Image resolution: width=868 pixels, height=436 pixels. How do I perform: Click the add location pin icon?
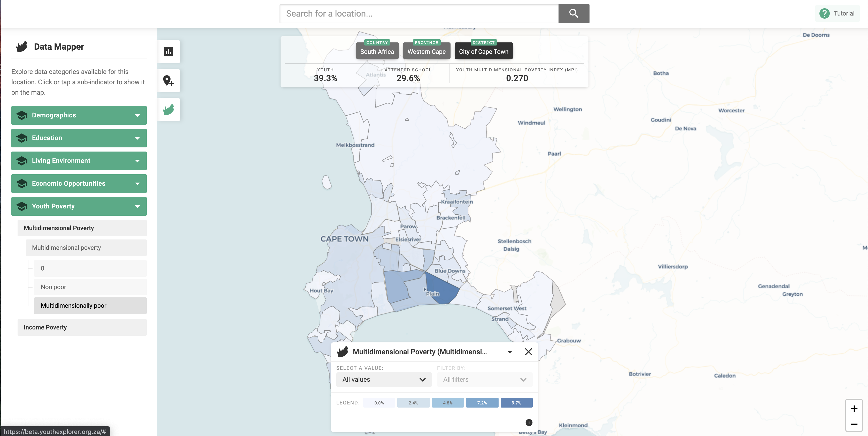click(x=168, y=81)
